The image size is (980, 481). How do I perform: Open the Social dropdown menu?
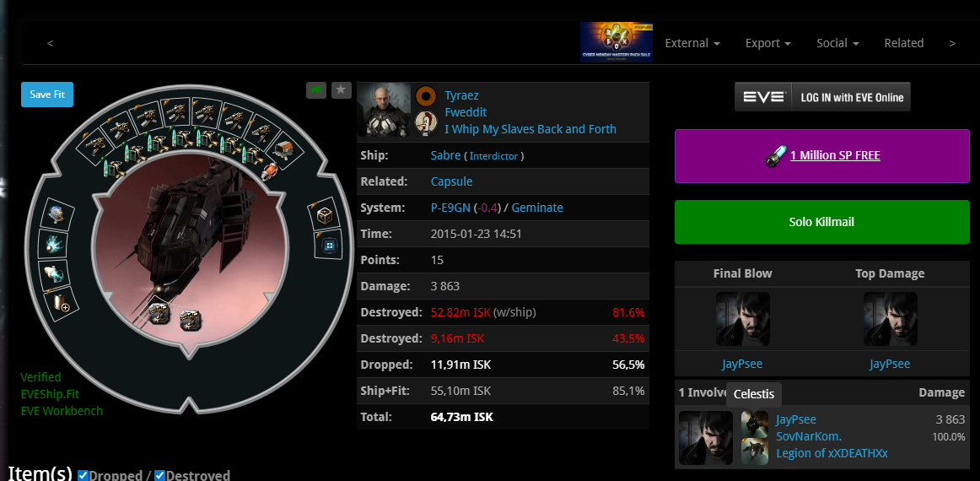[837, 43]
